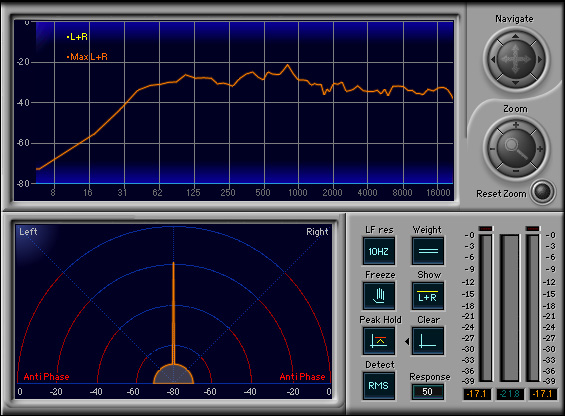Toggle the Peak Hold button
Viewport: 565px width, 416px height.
pyautogui.click(x=379, y=341)
